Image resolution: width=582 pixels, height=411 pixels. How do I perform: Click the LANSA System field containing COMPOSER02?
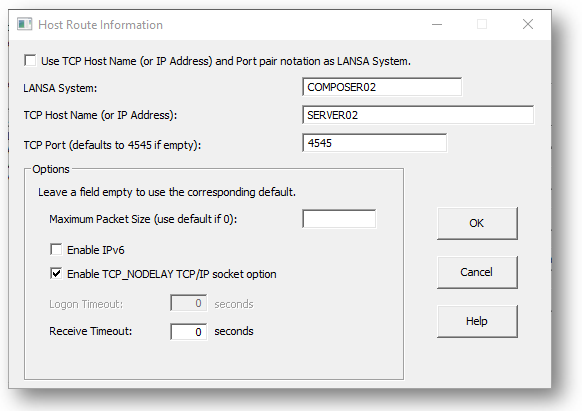(x=382, y=87)
